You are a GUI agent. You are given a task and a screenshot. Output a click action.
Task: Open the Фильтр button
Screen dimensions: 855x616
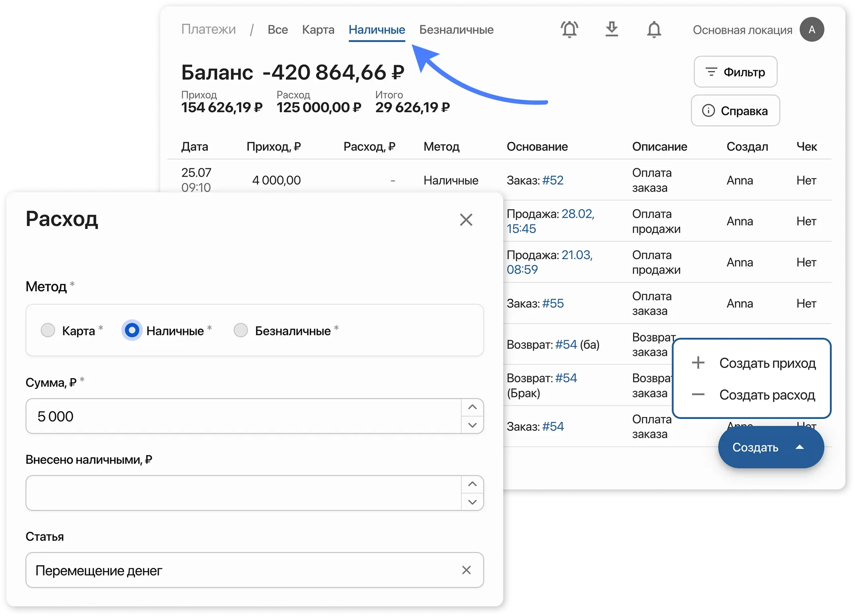point(735,72)
